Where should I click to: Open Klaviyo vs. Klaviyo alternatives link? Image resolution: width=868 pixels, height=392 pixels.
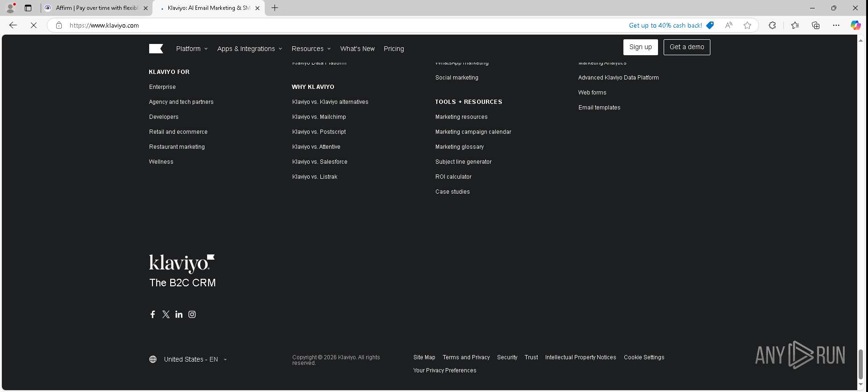point(330,102)
